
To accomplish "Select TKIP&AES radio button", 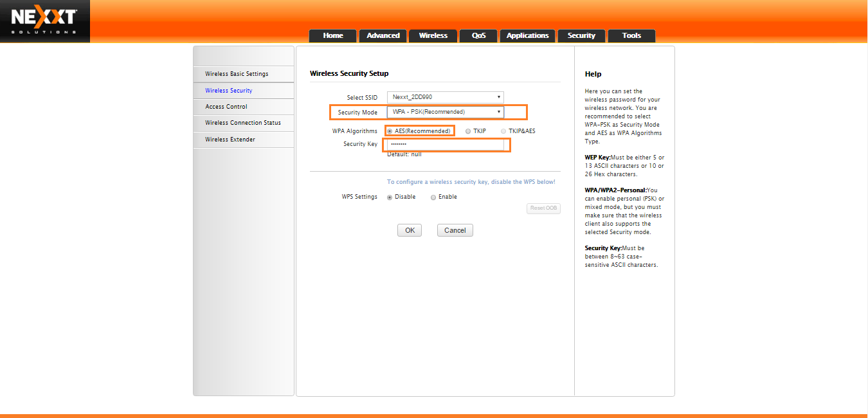I will pos(503,131).
